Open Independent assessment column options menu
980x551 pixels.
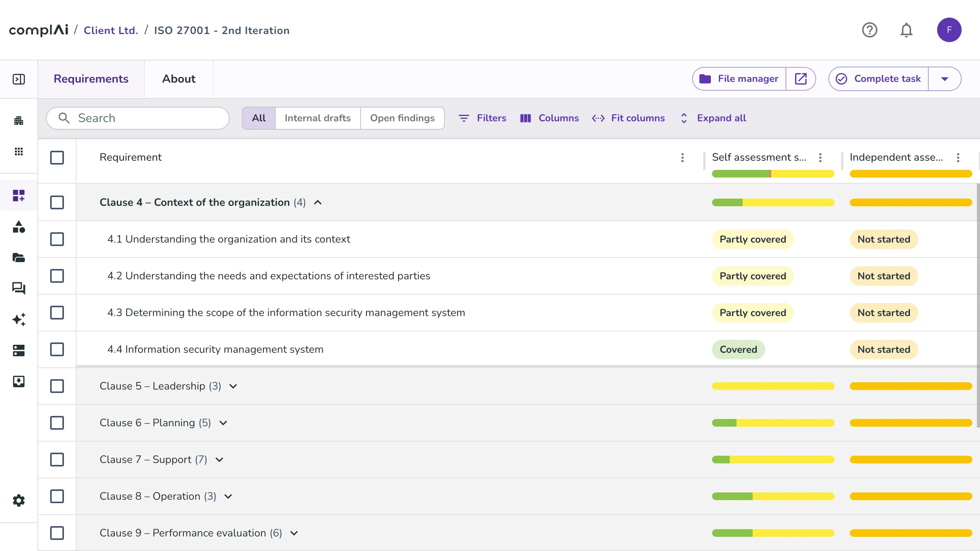[x=958, y=158]
